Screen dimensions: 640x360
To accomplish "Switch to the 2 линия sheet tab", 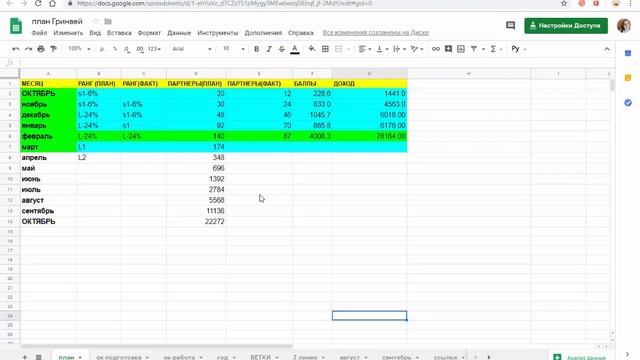I will click(309, 357).
